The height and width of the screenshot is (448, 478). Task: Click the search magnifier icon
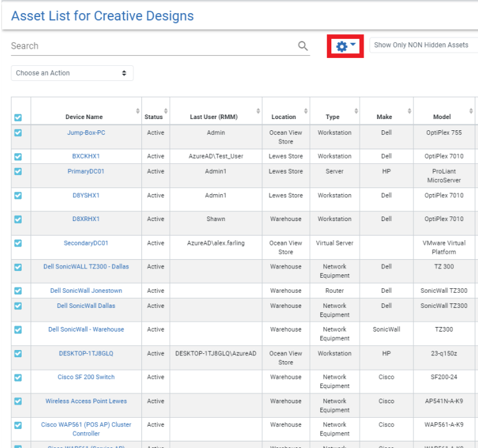click(x=302, y=46)
